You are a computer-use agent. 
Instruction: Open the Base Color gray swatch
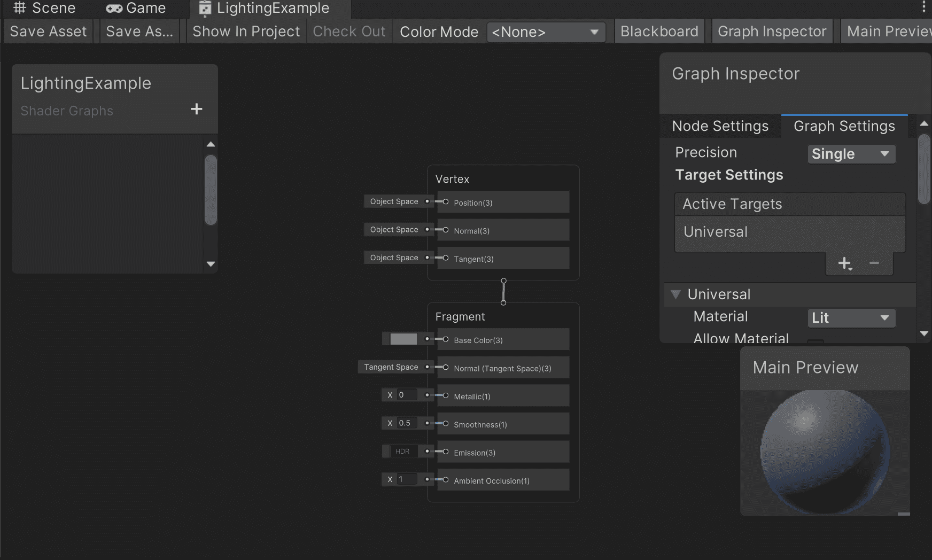403,339
